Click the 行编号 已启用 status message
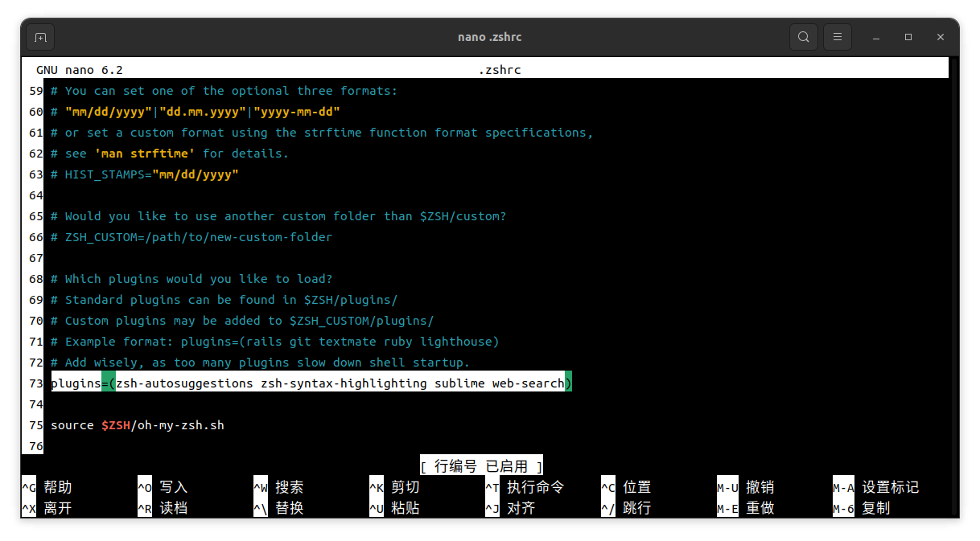The height and width of the screenshot is (541, 980). (x=481, y=466)
